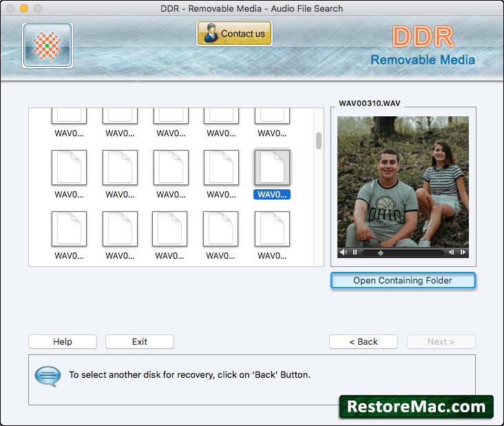Click the Help button
This screenshot has height=426, width=504.
[x=63, y=341]
